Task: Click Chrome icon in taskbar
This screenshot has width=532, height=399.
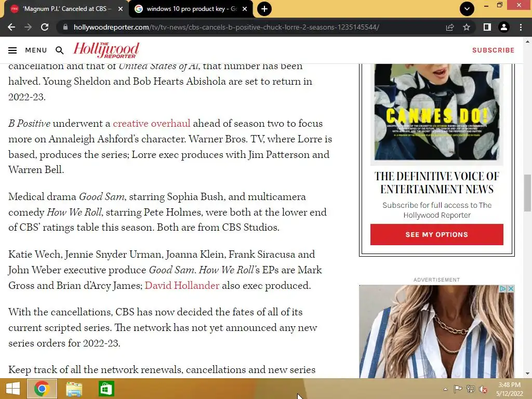Action: (x=42, y=389)
